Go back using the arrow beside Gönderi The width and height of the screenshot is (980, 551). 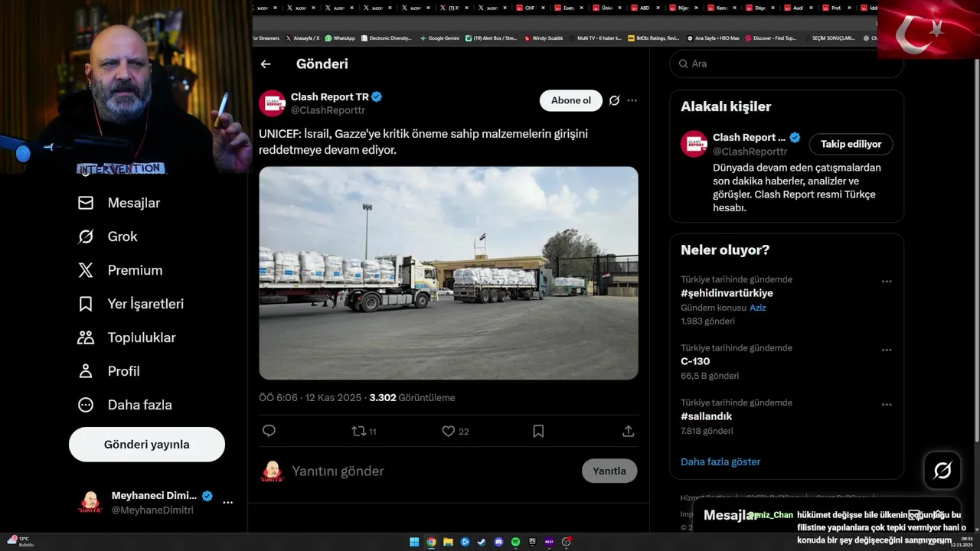[266, 64]
